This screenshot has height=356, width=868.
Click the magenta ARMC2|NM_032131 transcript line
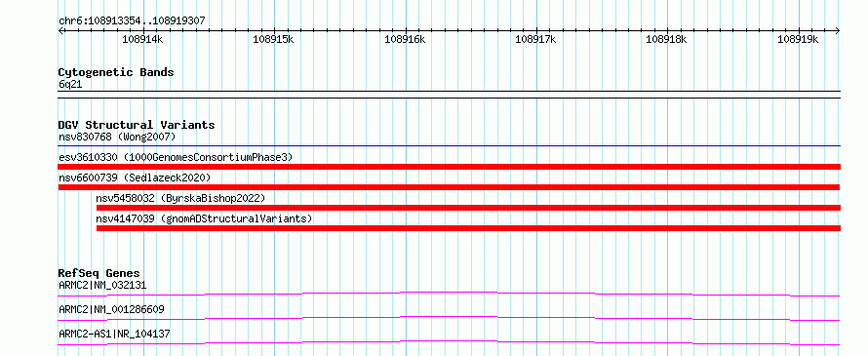click(x=450, y=294)
